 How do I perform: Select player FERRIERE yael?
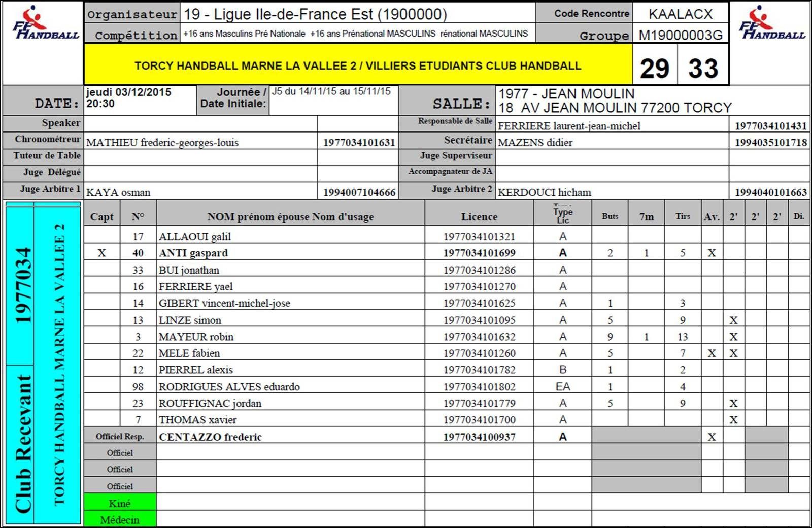pos(195,287)
